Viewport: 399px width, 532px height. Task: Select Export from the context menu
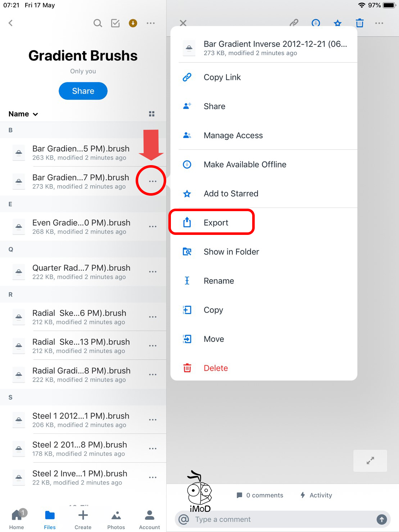216,223
